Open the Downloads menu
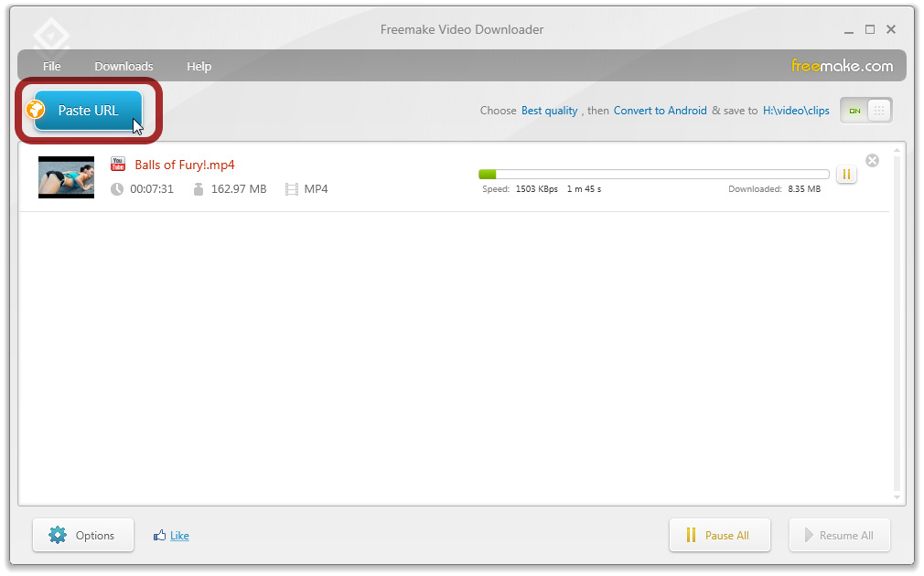This screenshot has width=924, height=576. [124, 66]
